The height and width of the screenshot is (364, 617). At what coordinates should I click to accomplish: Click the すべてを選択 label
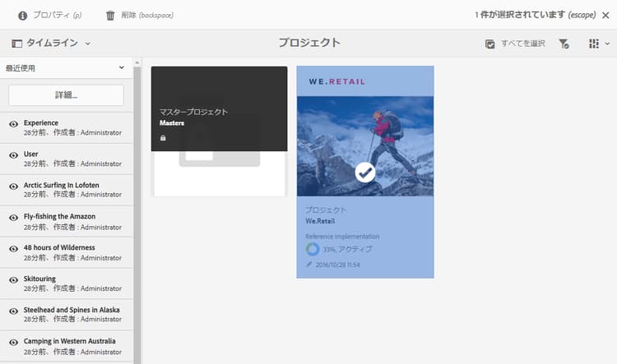(523, 44)
